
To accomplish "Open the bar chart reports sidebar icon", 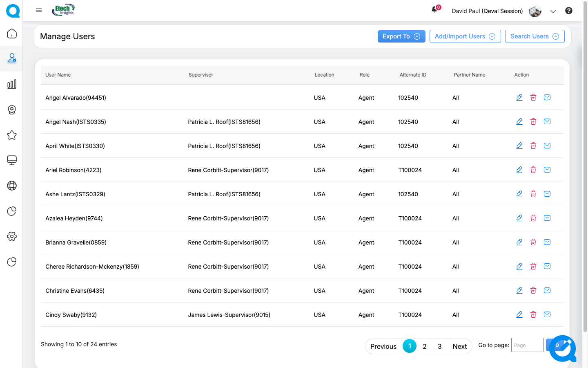I will pyautogui.click(x=12, y=84).
